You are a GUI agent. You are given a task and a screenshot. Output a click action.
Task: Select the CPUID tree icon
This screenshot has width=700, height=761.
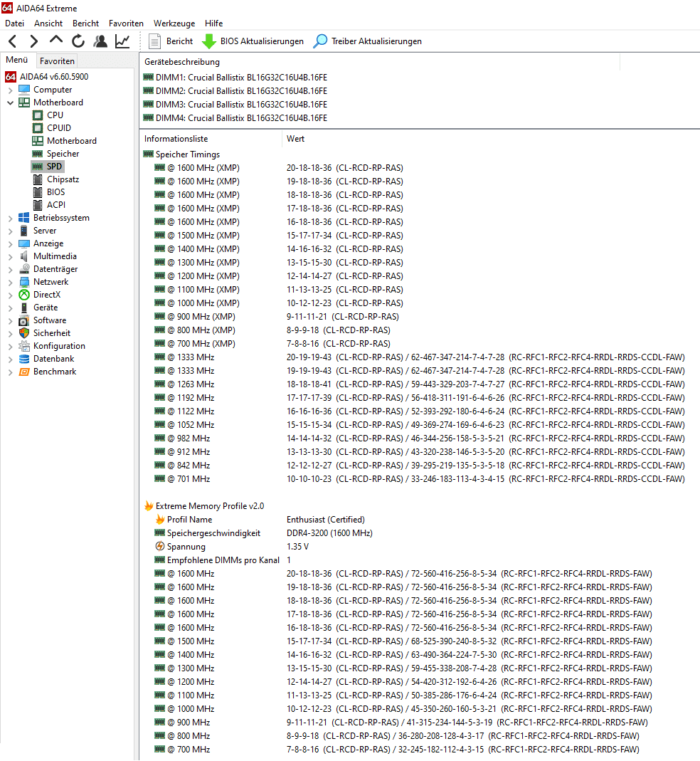pyautogui.click(x=38, y=127)
